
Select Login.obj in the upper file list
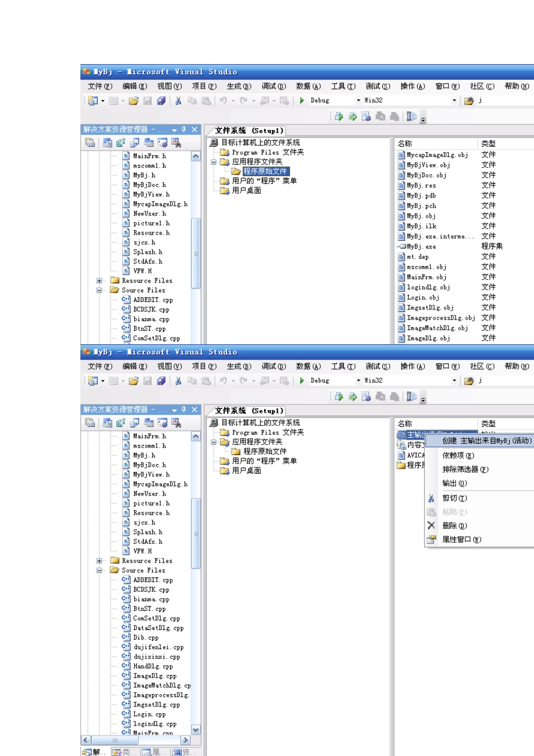click(423, 298)
